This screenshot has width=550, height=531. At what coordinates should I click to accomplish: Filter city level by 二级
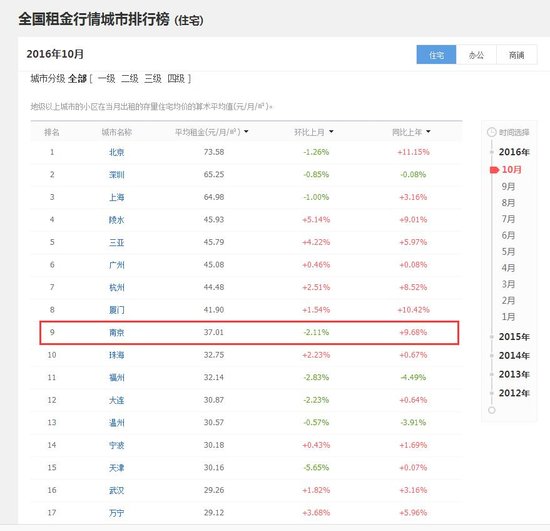coord(130,79)
